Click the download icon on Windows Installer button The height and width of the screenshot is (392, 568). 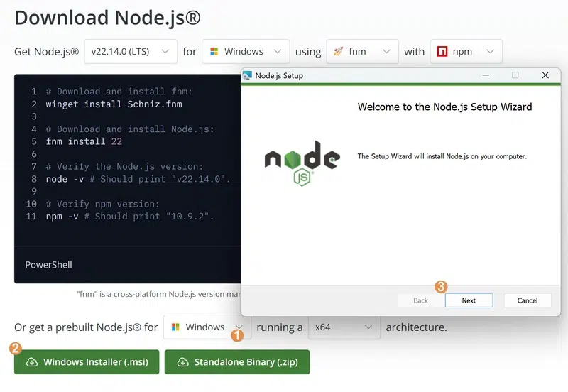31,362
